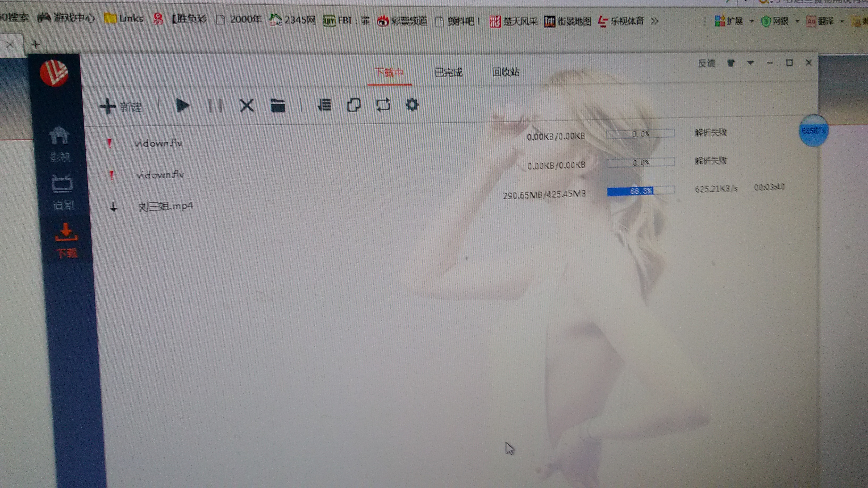
Task: Click the loop arrows toolbar icon
Action: (383, 105)
